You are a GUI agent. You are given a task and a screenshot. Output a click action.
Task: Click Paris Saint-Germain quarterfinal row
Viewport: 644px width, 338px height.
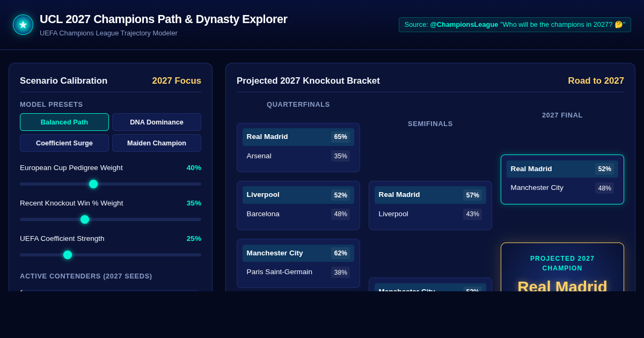pyautogui.click(x=298, y=272)
